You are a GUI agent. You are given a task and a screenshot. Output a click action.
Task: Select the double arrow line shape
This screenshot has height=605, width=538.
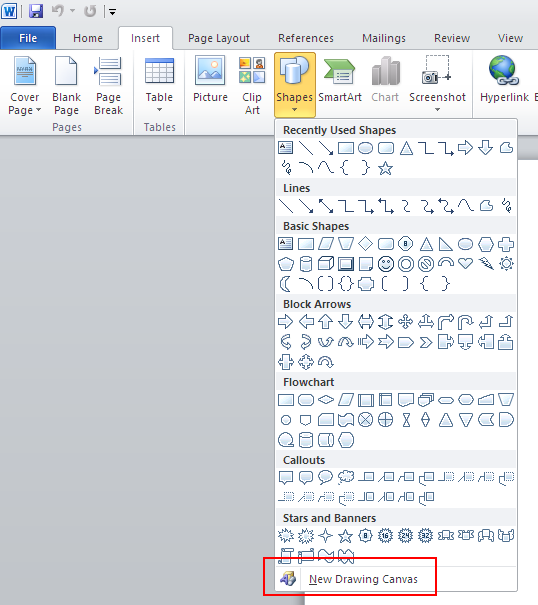pos(326,206)
